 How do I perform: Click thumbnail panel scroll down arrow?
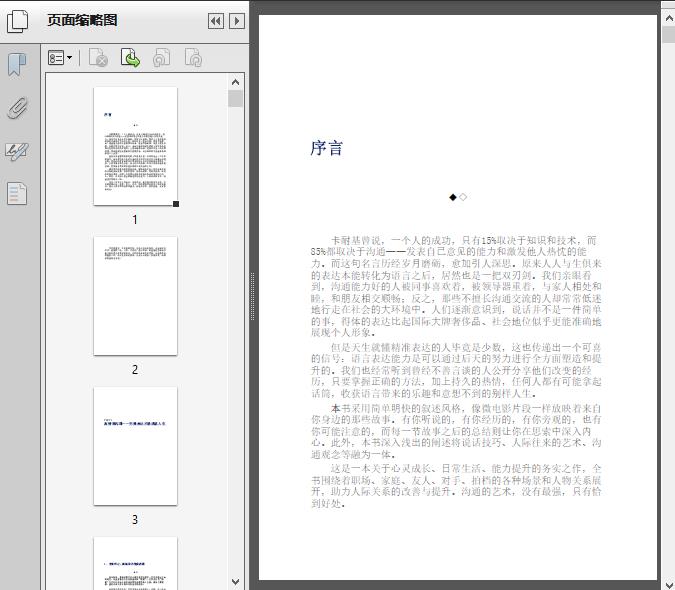pos(235,582)
